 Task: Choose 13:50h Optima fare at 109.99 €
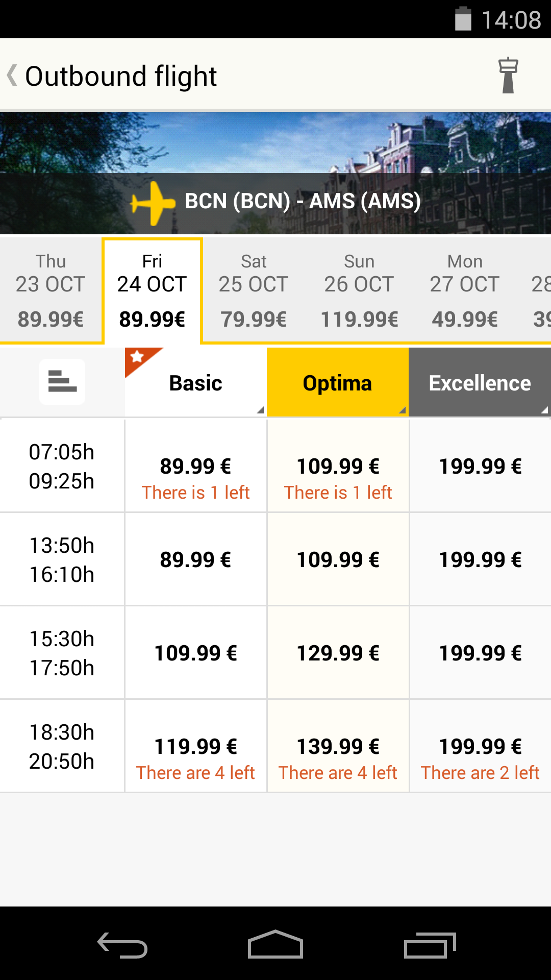[x=338, y=560]
